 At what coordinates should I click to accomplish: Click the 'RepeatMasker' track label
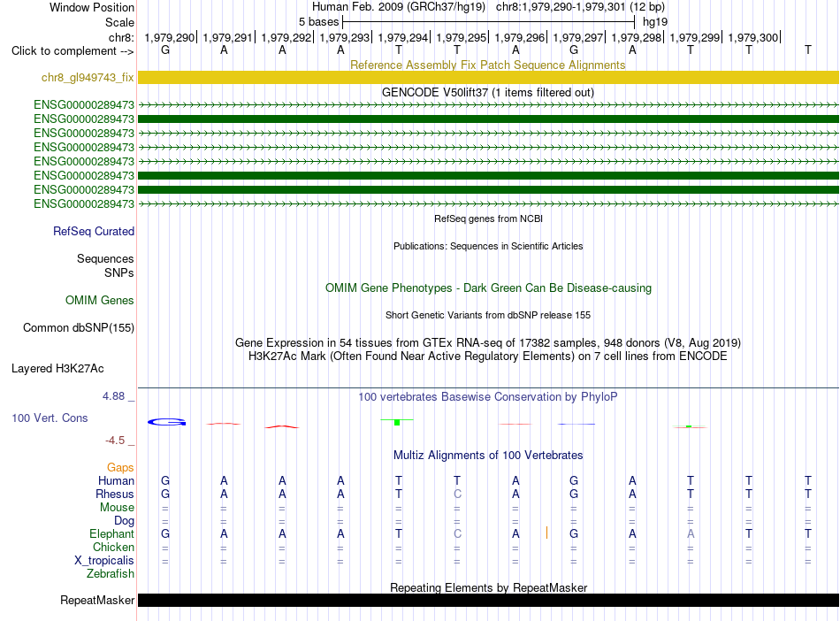[x=97, y=600]
